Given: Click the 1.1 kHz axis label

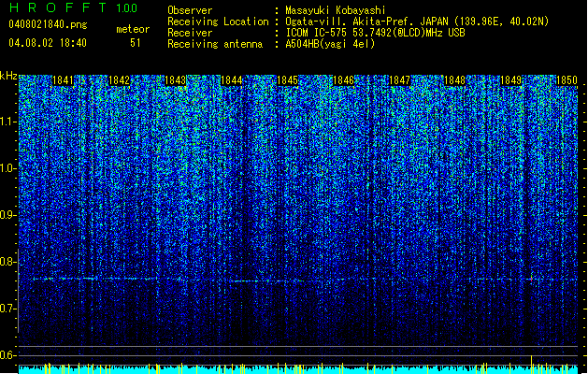Looking at the screenshot, I should 8,122.
